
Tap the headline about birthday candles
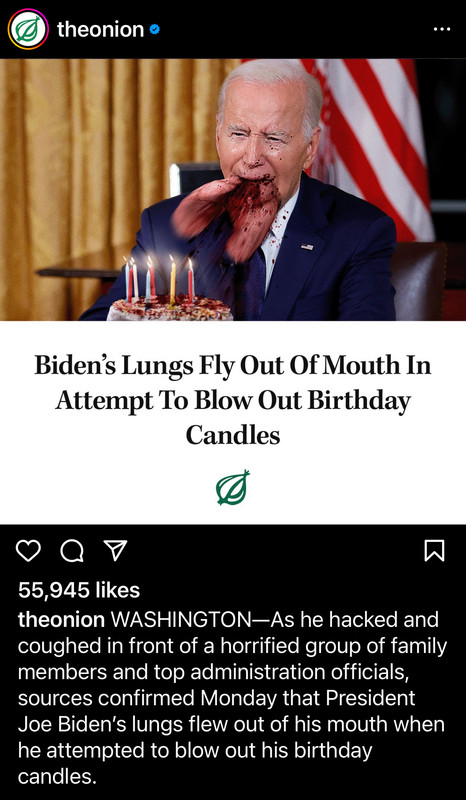click(233, 401)
